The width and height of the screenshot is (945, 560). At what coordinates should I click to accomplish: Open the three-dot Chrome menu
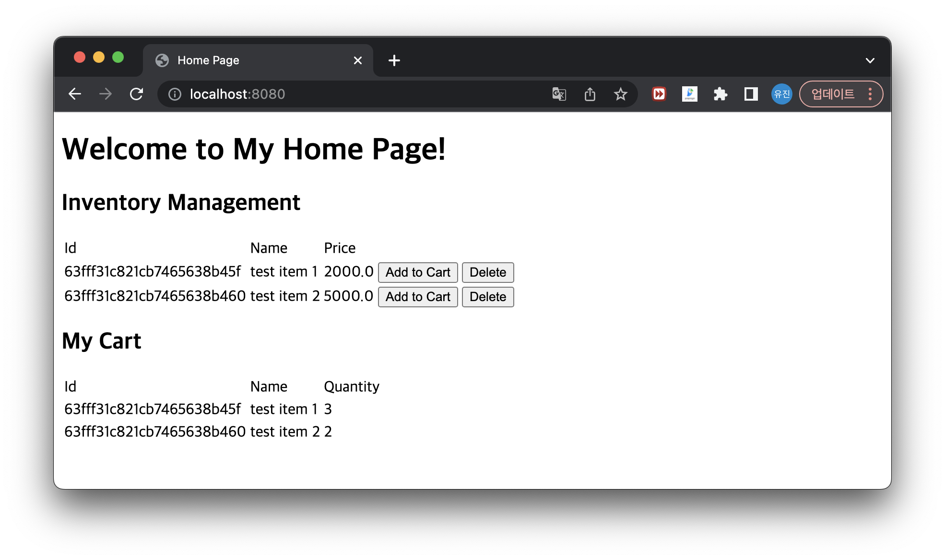(x=870, y=94)
